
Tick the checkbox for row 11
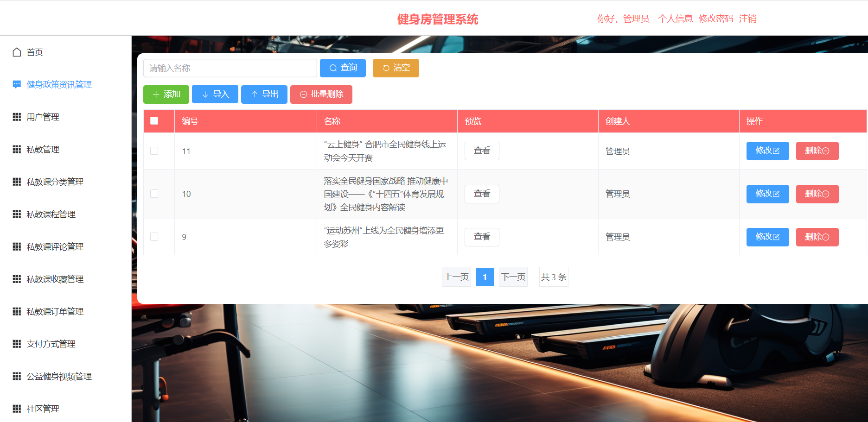point(154,151)
